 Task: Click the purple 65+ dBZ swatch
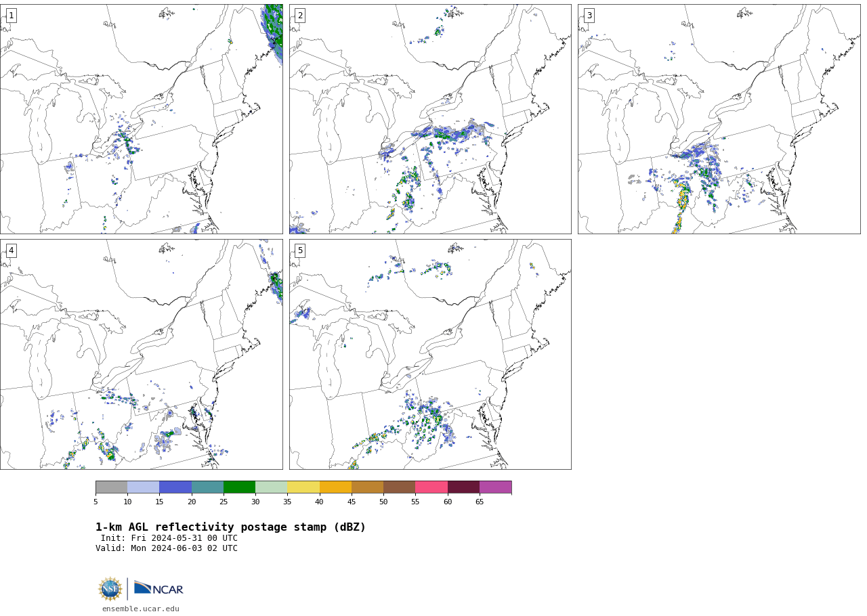pyautogui.click(x=495, y=487)
